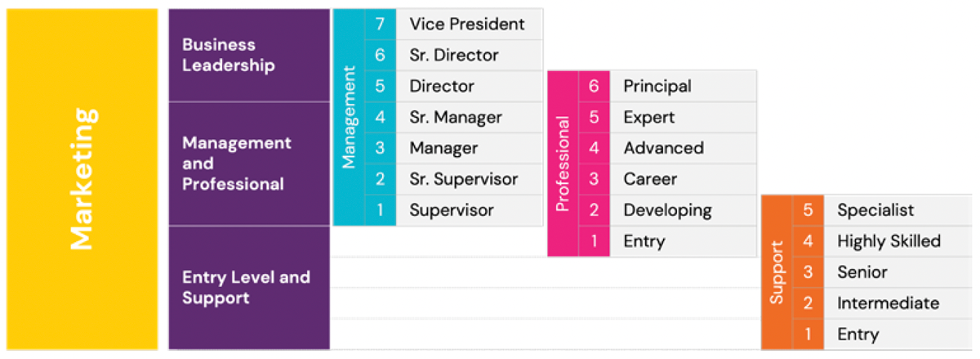Select the Sr. Director level

(x=453, y=55)
